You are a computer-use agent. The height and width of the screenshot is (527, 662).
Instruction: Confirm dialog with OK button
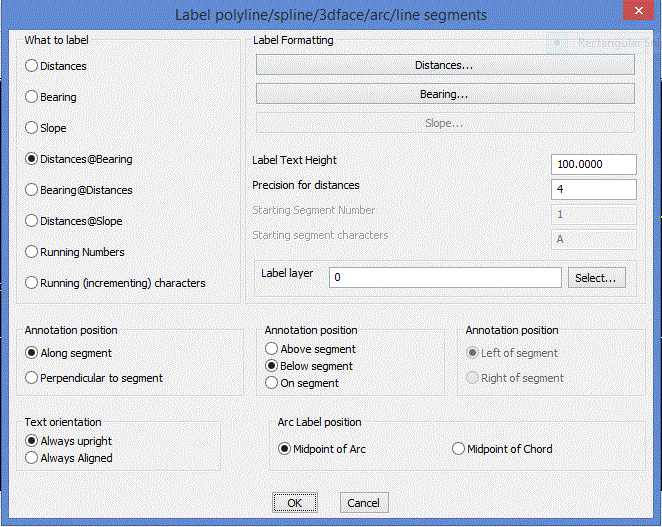(294, 503)
